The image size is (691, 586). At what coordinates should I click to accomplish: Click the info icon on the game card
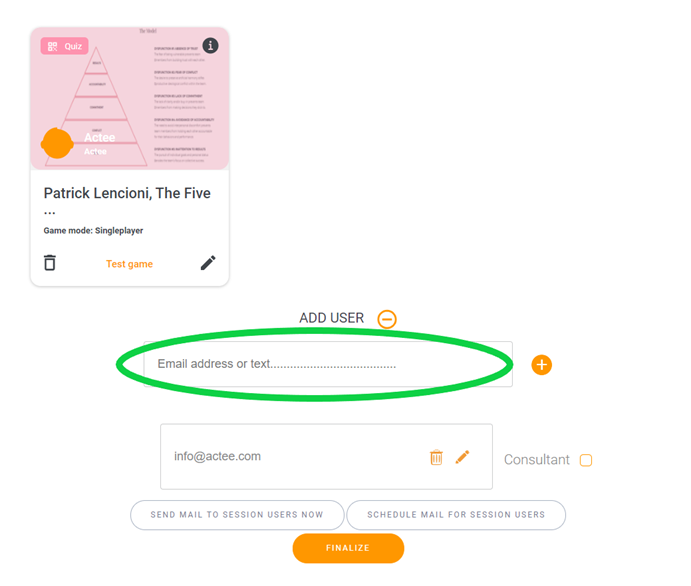coord(210,45)
